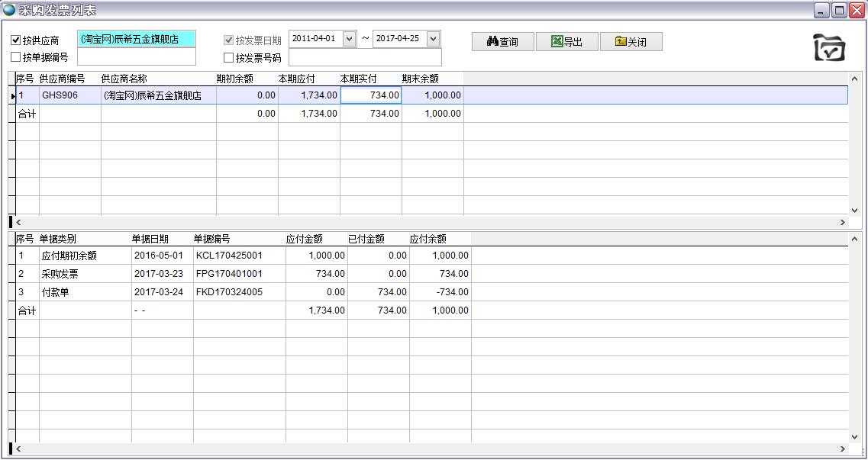This screenshot has width=868, height=460.
Task: Open the start date 2011-04-01 dropdown
Action: click(350, 39)
